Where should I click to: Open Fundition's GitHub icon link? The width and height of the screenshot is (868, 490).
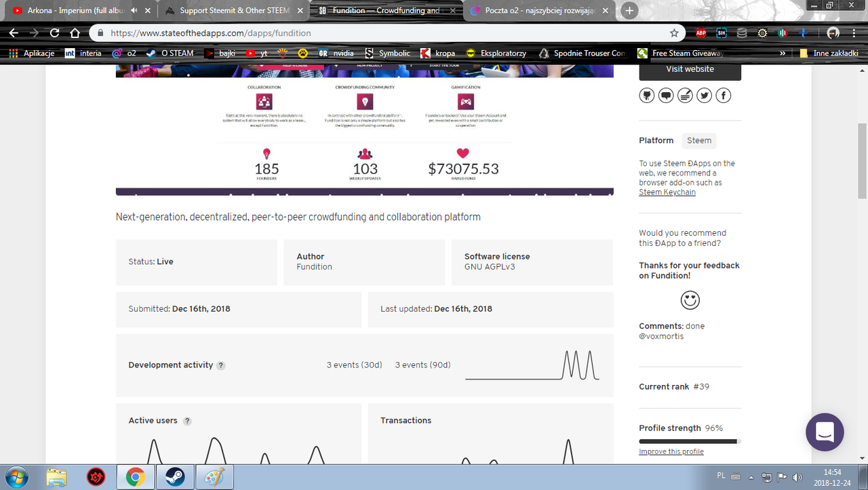point(647,96)
